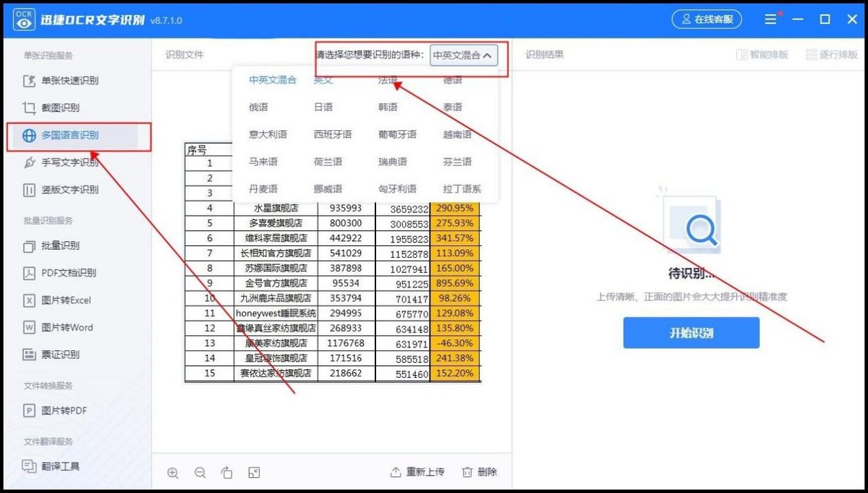Click the zoom in magnifier icon
Image resolution: width=868 pixels, height=493 pixels.
[x=173, y=472]
